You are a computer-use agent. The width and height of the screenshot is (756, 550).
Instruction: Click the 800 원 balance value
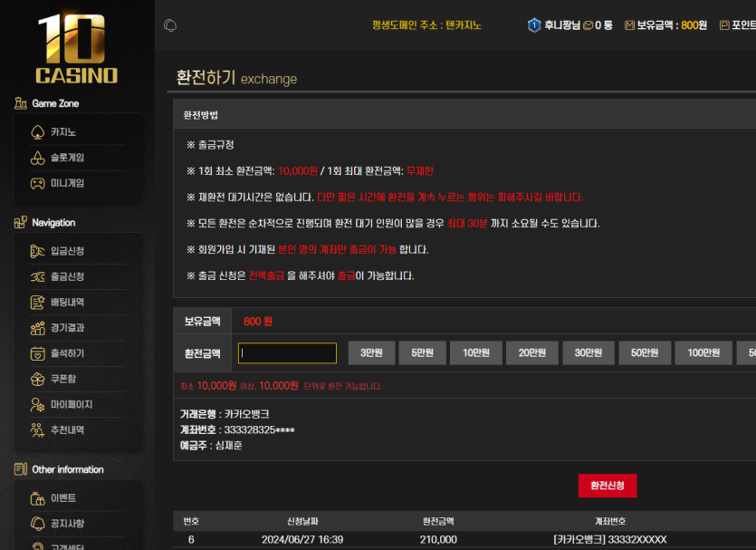click(x=258, y=322)
